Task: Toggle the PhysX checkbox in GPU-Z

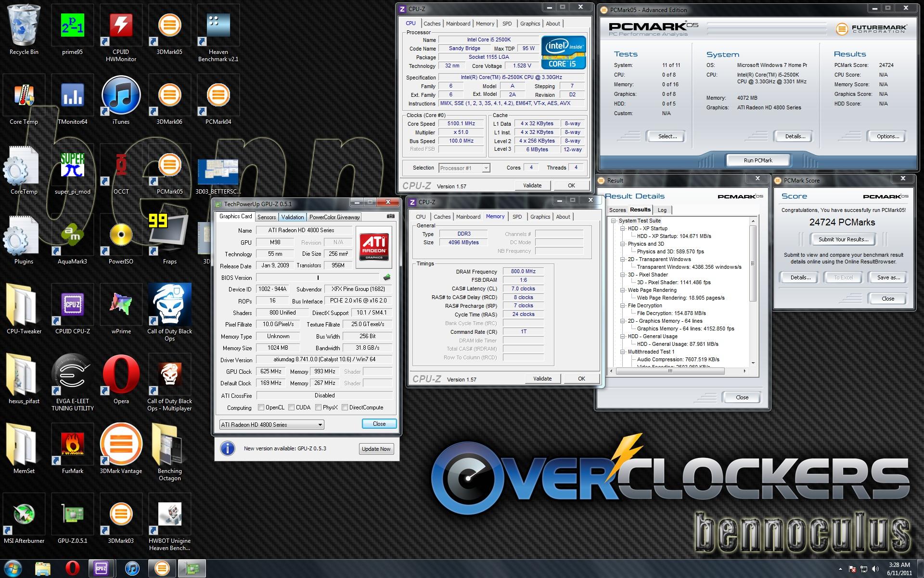Action: point(318,407)
